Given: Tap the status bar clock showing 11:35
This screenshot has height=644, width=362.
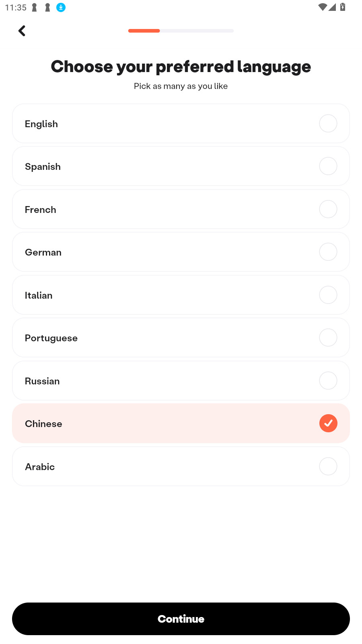Looking at the screenshot, I should 16,8.
